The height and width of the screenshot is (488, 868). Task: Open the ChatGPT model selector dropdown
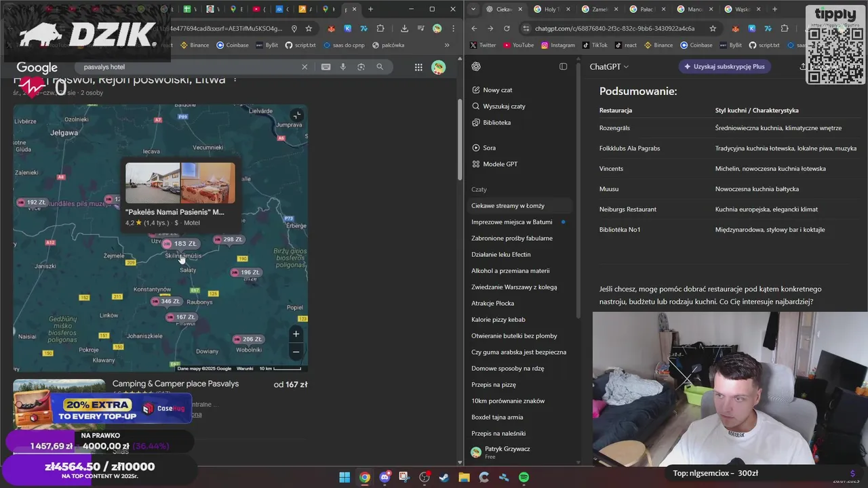609,66
